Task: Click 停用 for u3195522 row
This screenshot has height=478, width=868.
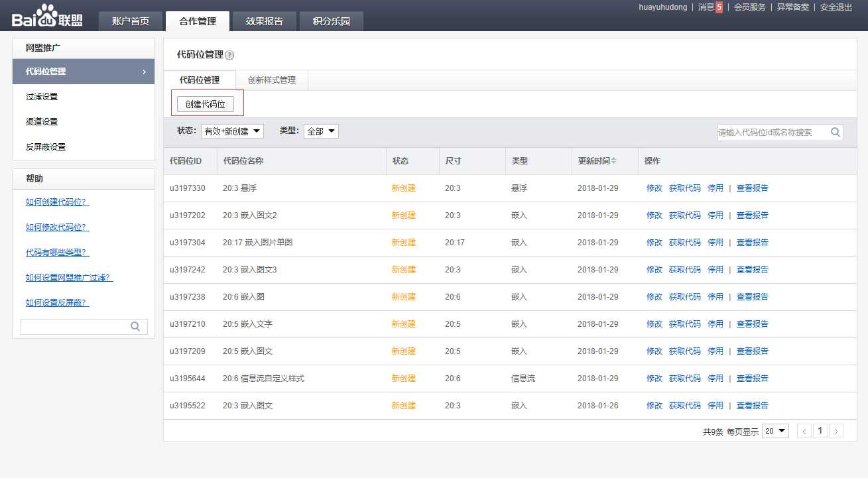Action: pyautogui.click(x=715, y=406)
